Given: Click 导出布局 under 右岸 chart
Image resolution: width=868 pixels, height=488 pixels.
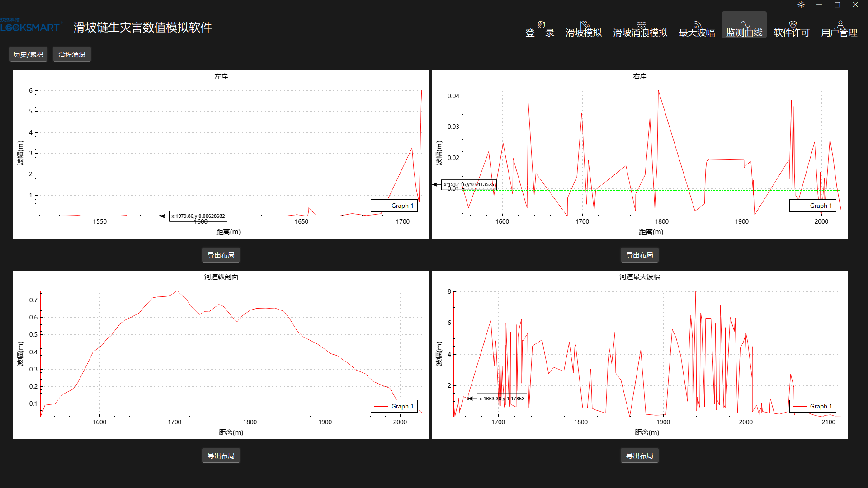Looking at the screenshot, I should [639, 255].
